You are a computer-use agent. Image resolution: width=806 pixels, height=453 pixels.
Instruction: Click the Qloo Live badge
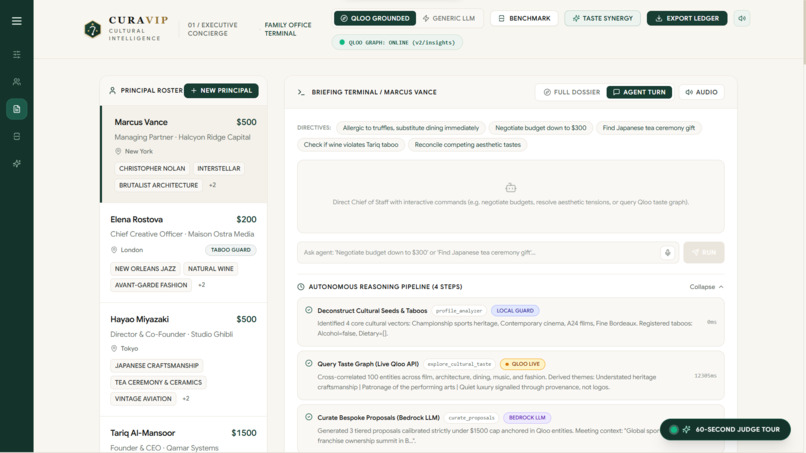tap(522, 364)
